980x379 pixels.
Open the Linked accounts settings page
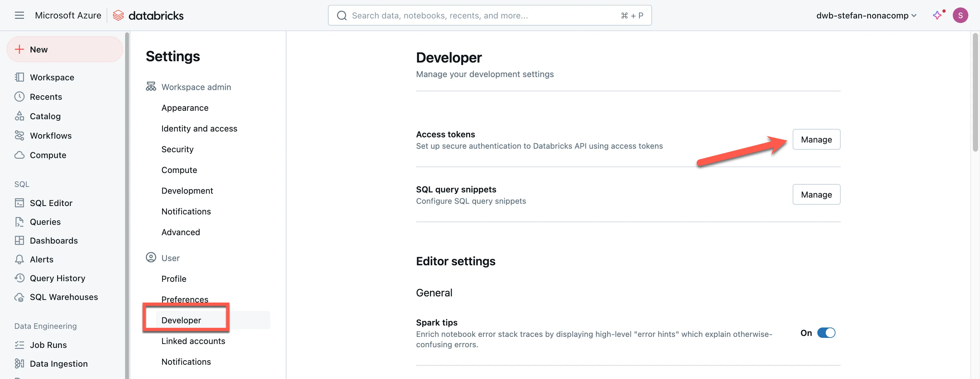coord(193,340)
